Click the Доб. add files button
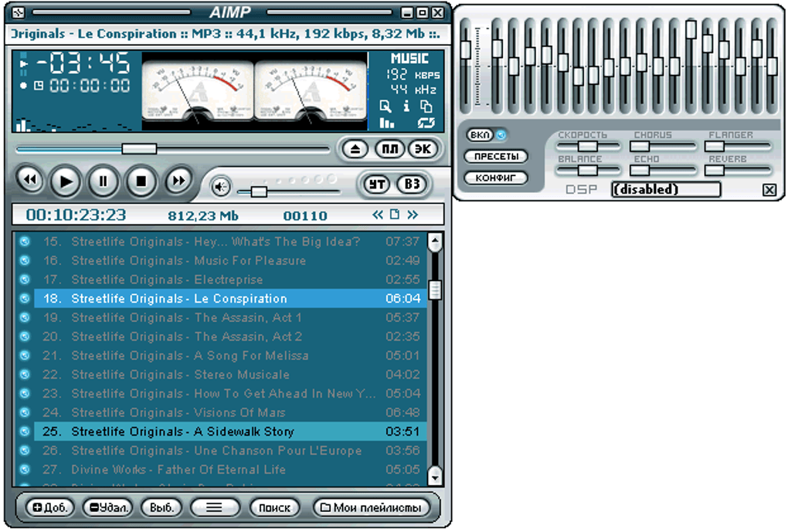 pyautogui.click(x=49, y=507)
